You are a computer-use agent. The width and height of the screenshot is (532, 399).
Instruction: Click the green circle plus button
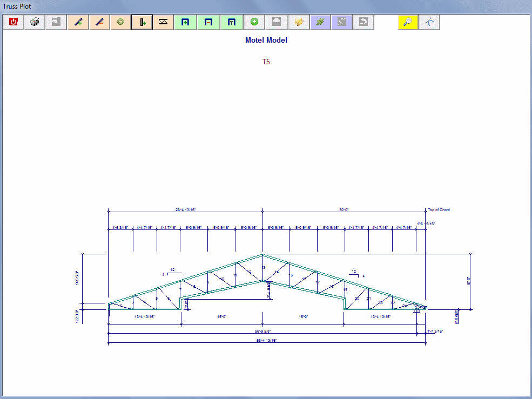tap(254, 22)
